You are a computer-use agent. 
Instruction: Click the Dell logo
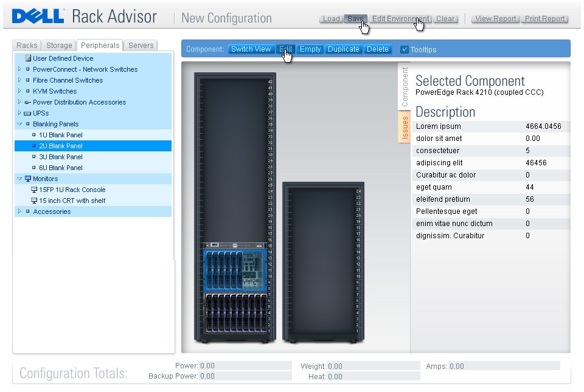pyautogui.click(x=38, y=17)
